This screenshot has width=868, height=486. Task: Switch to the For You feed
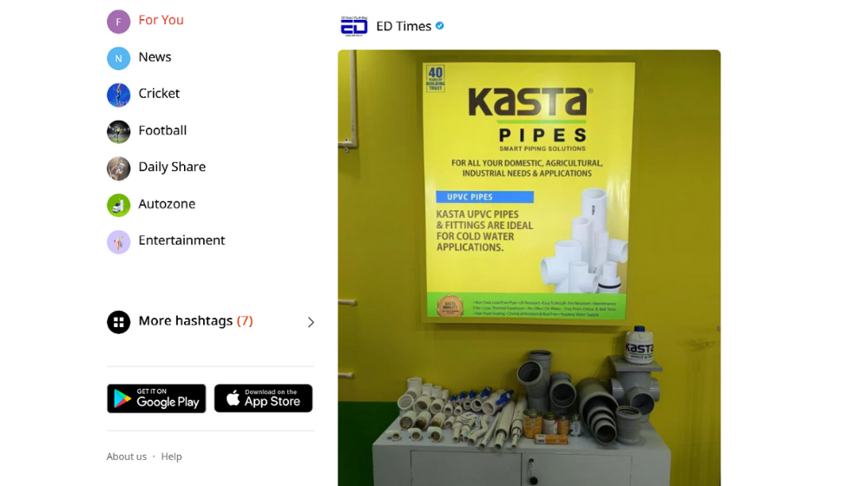click(x=161, y=20)
